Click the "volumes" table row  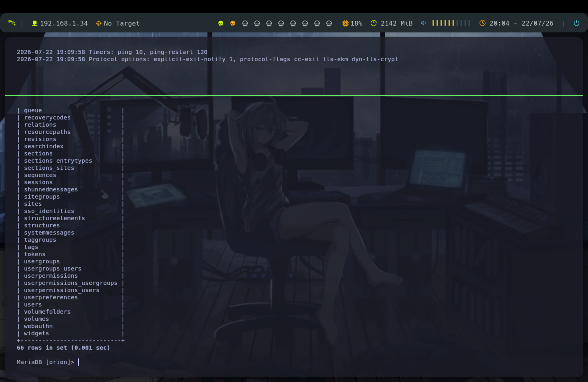point(71,319)
